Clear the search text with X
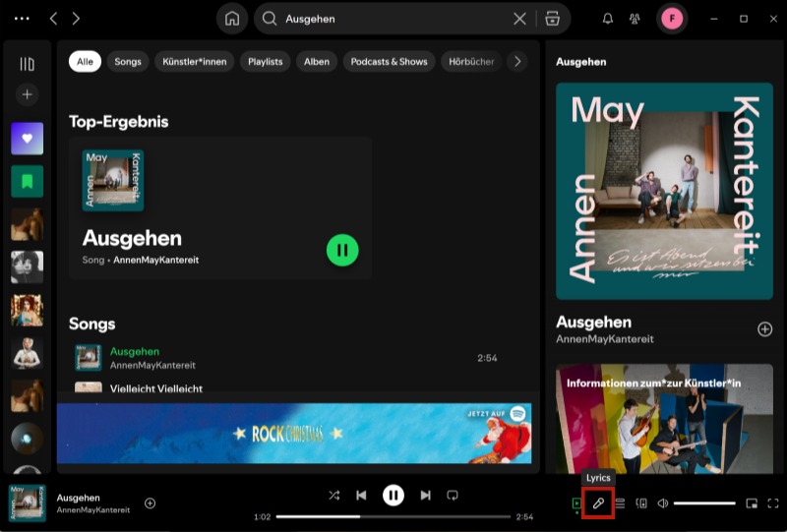Viewport: 787px width, 532px height. pyautogui.click(x=520, y=19)
